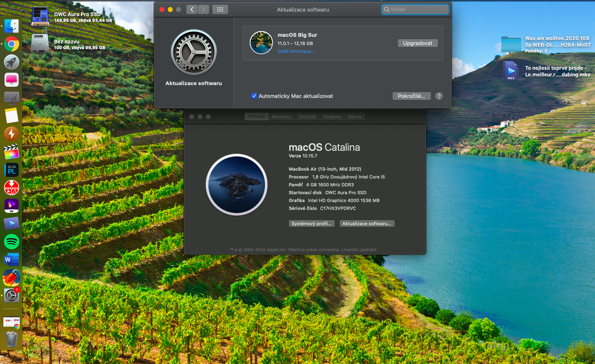
Task: Click the help question mark button
Action: click(x=439, y=96)
